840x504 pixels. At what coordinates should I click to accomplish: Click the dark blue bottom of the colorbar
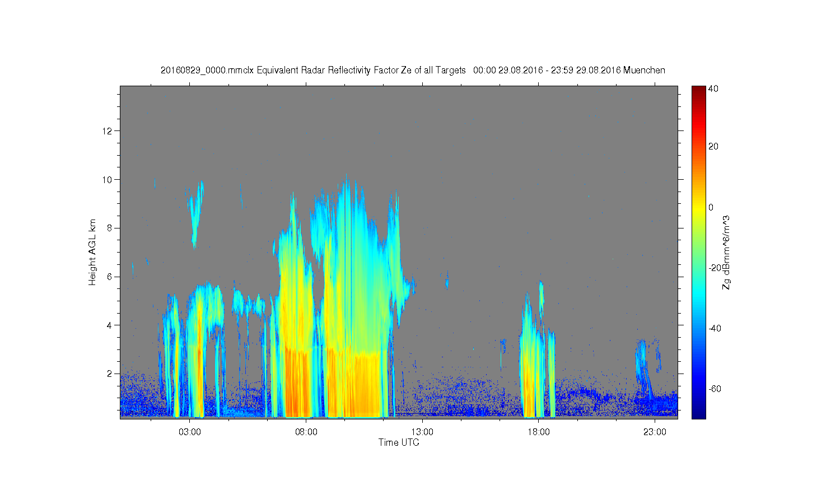coord(698,413)
